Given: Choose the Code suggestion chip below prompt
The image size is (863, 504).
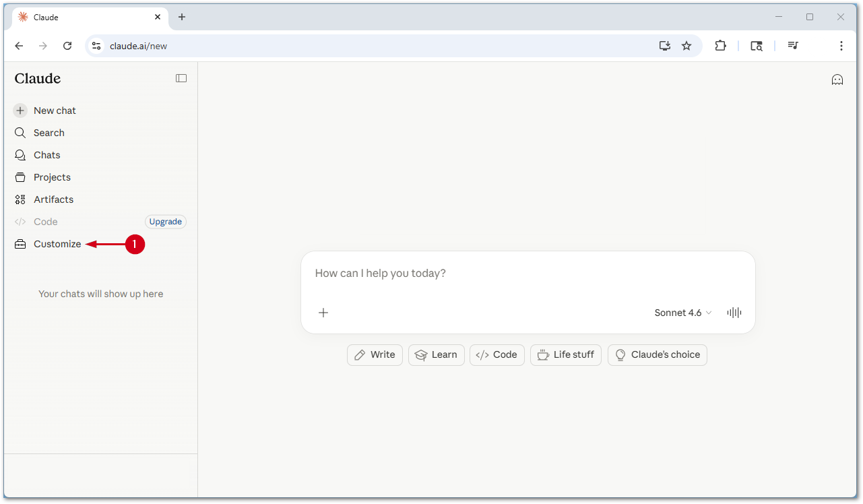Looking at the screenshot, I should (497, 354).
